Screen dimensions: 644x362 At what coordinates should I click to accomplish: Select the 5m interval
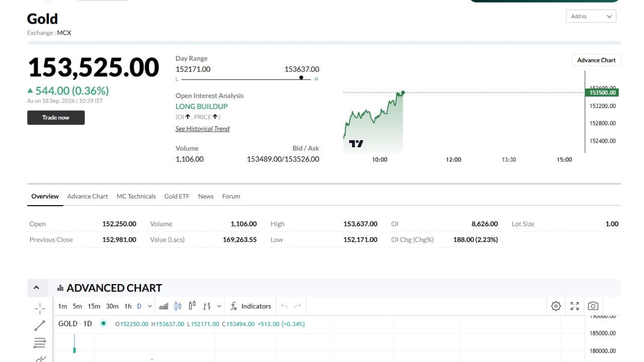77,306
